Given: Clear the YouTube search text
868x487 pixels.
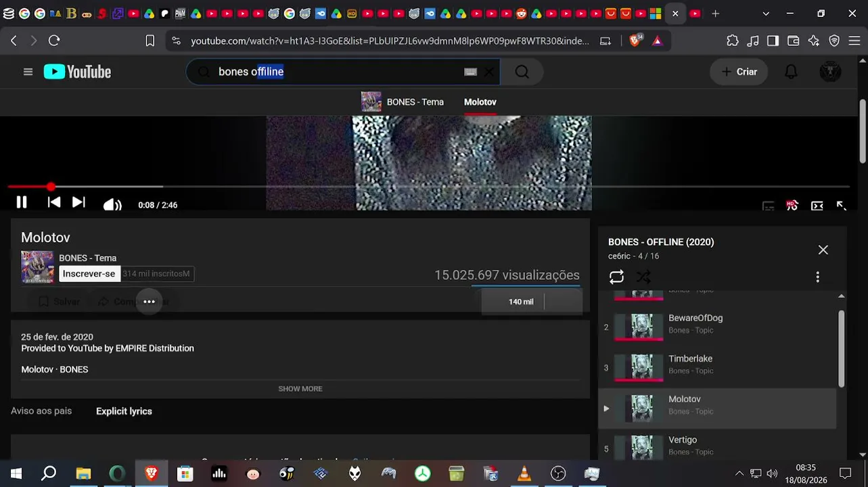Looking at the screenshot, I should coord(489,72).
